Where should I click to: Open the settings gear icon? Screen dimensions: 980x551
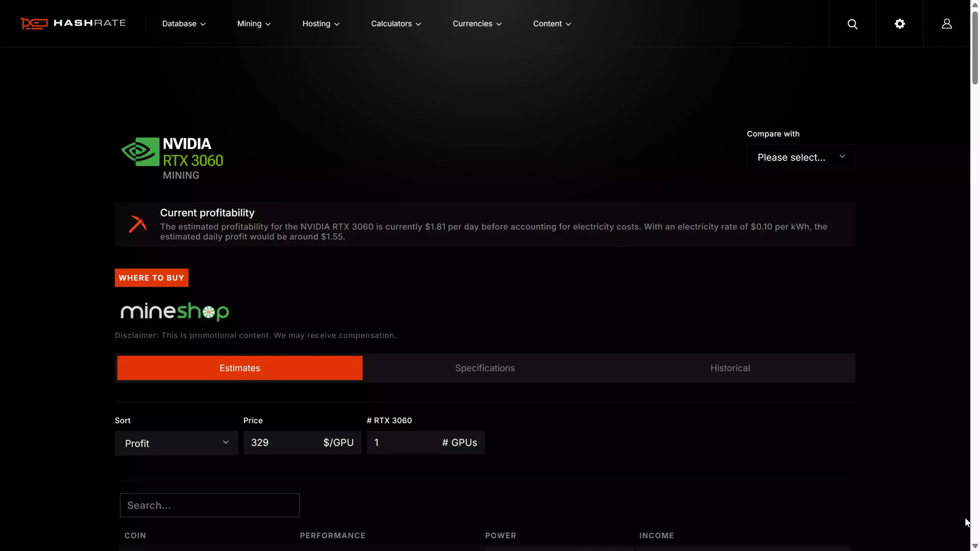(x=900, y=24)
